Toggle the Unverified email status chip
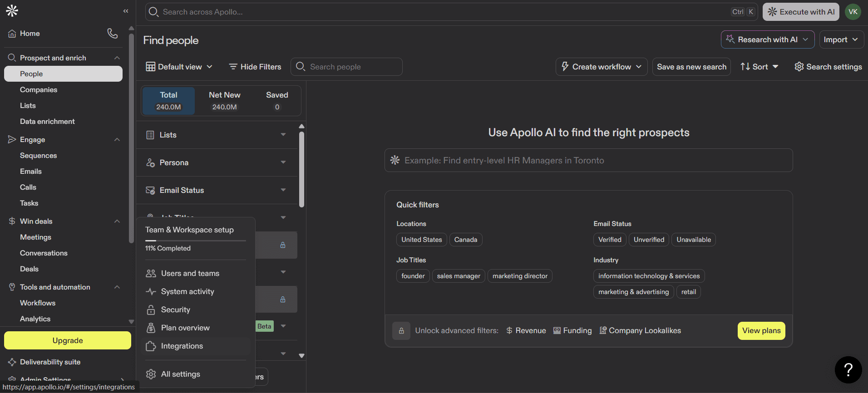 click(649, 240)
